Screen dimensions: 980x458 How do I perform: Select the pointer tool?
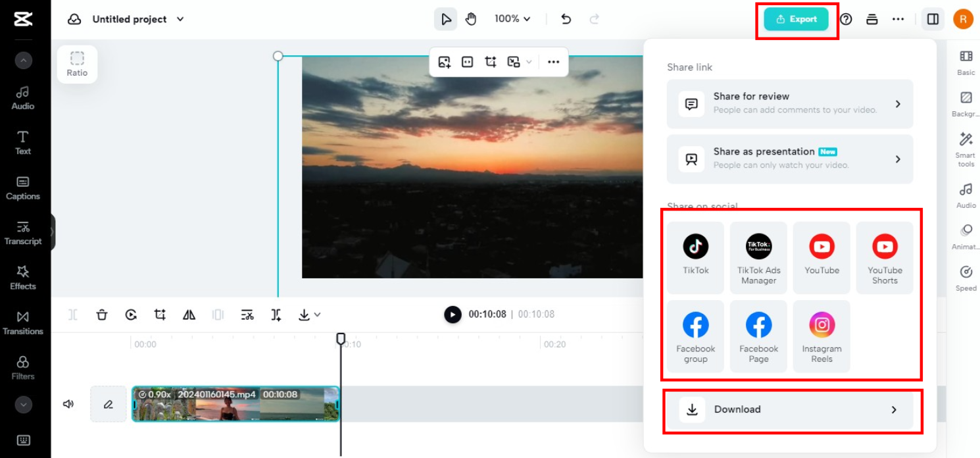click(445, 19)
